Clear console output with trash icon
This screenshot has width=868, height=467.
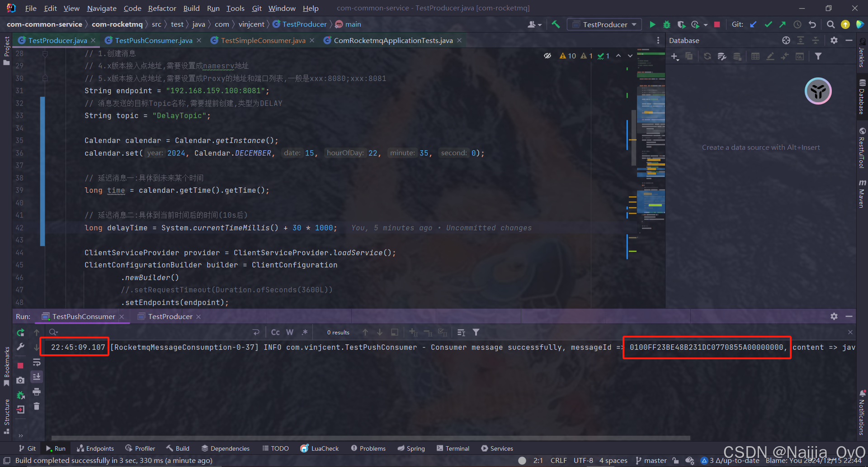point(37,406)
